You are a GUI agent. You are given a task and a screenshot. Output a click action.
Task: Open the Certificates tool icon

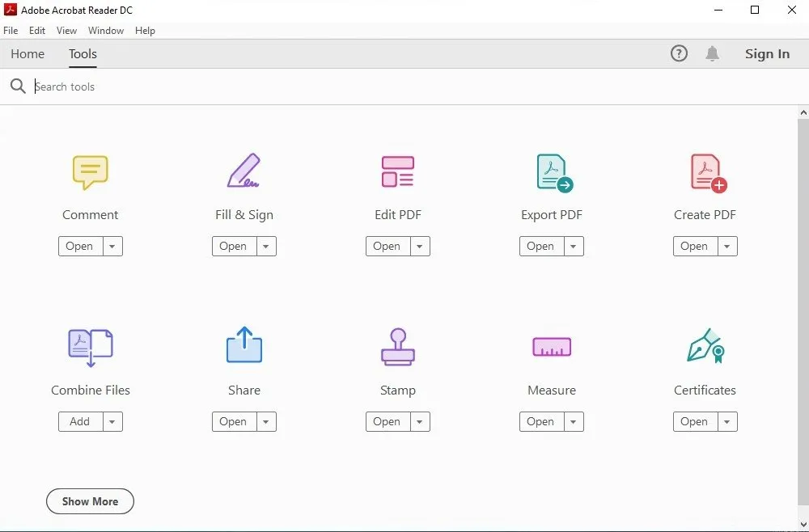coord(705,347)
